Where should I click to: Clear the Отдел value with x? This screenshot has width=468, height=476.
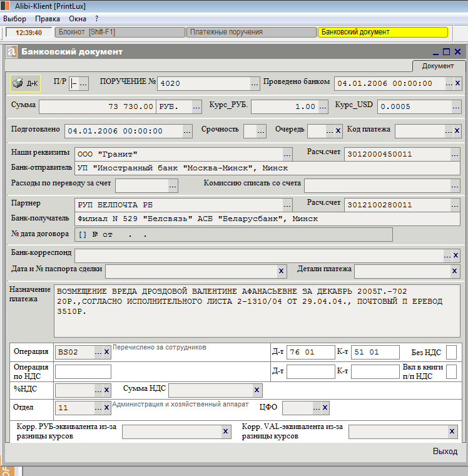coord(107,407)
